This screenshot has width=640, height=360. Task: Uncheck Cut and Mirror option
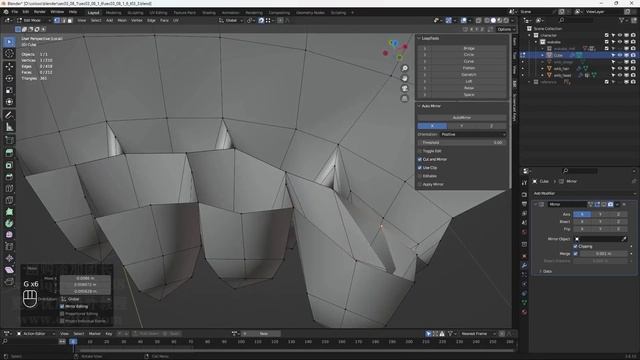(420, 159)
